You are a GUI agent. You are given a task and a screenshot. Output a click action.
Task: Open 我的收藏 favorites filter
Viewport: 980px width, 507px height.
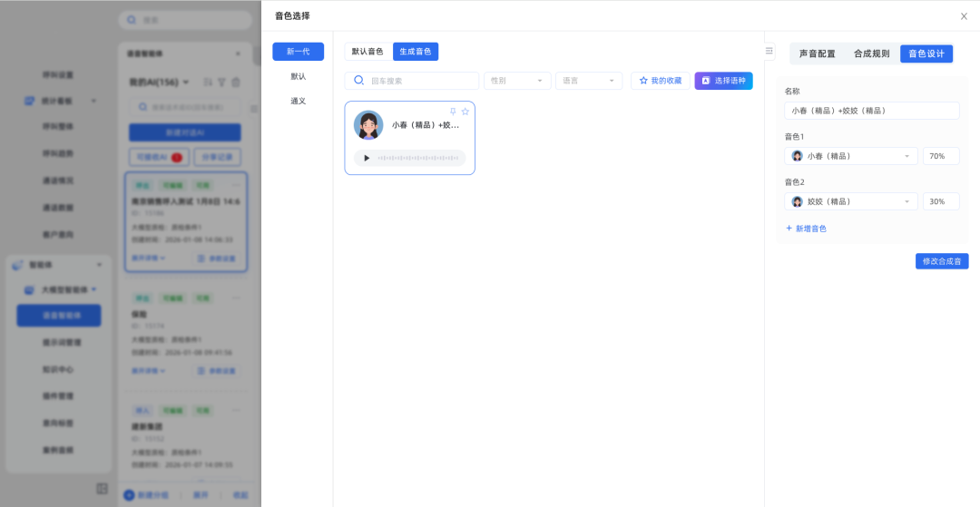tap(661, 81)
